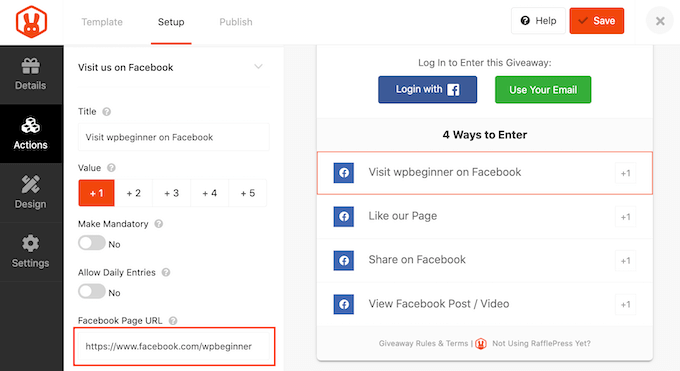Switch to the Setup tab
The height and width of the screenshot is (371, 680).
[171, 22]
